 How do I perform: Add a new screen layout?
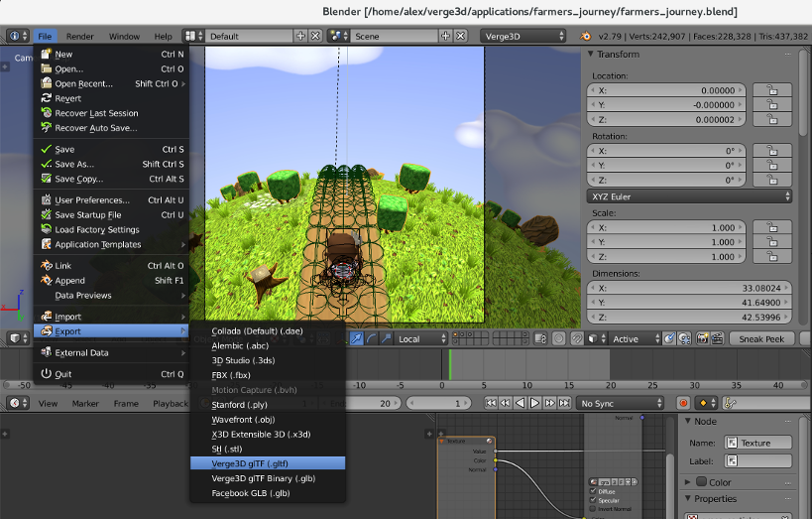pyautogui.click(x=300, y=36)
